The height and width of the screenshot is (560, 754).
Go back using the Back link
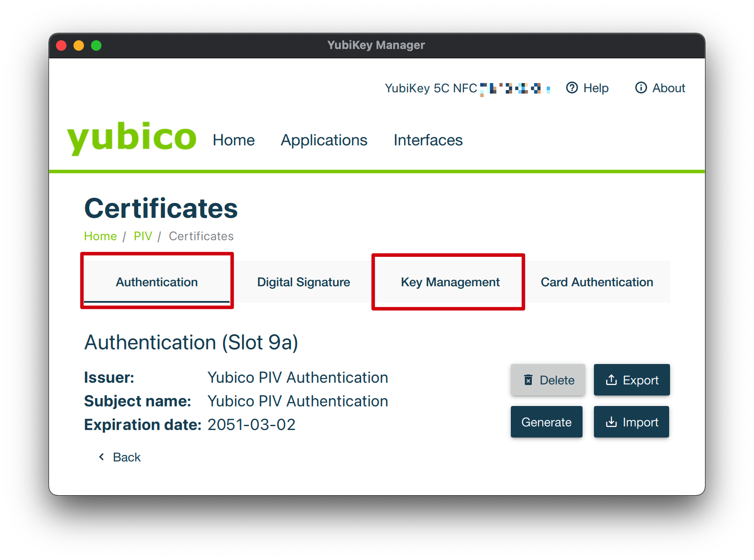[119, 457]
